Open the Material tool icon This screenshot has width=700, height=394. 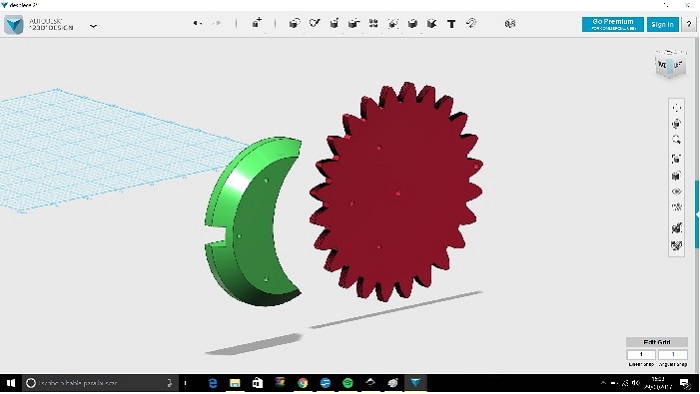click(510, 24)
